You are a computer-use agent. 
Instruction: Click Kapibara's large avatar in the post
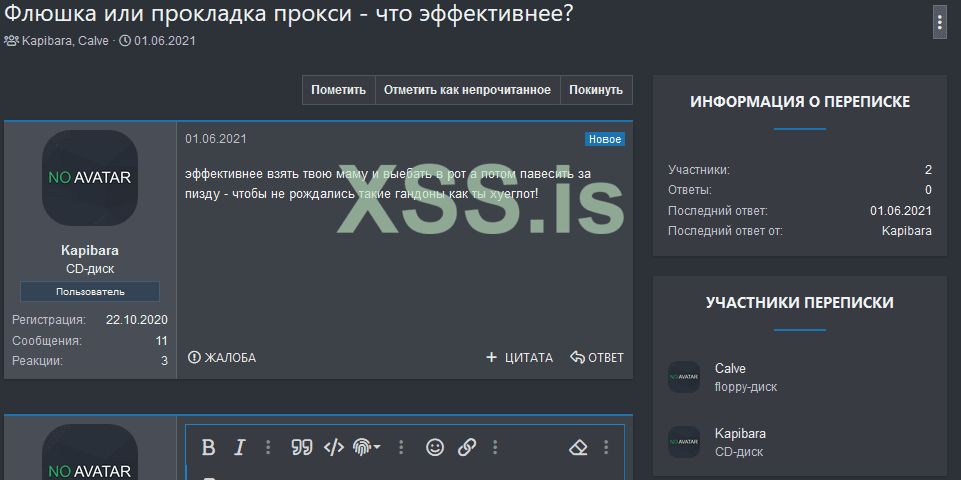click(x=90, y=178)
